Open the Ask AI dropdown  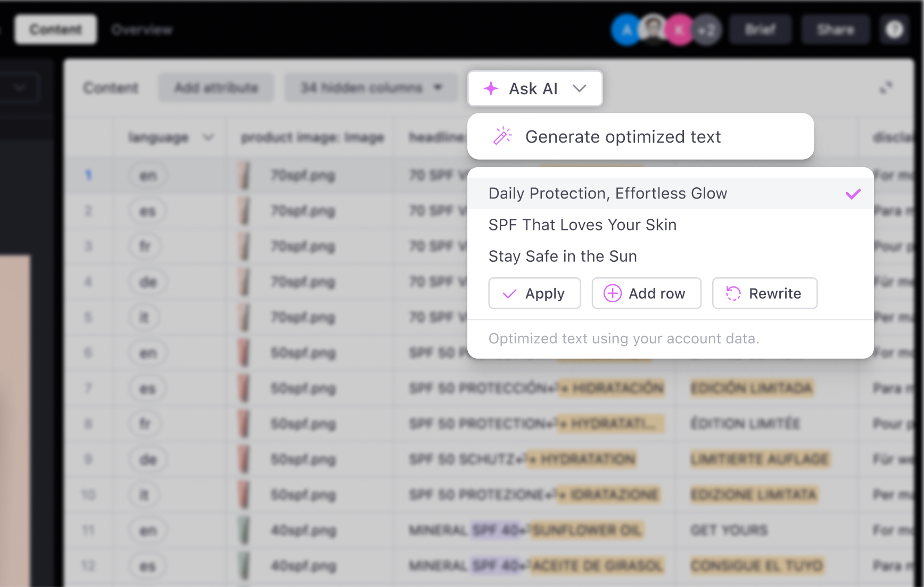tap(535, 88)
